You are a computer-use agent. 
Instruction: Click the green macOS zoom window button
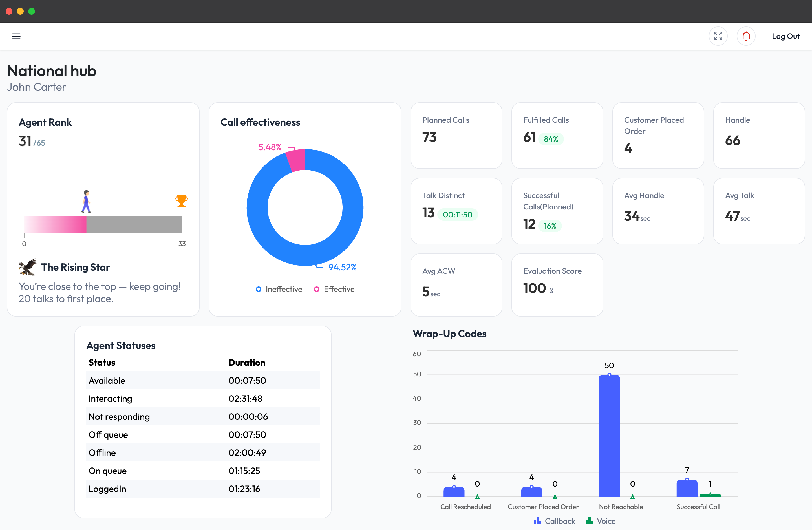32,11
